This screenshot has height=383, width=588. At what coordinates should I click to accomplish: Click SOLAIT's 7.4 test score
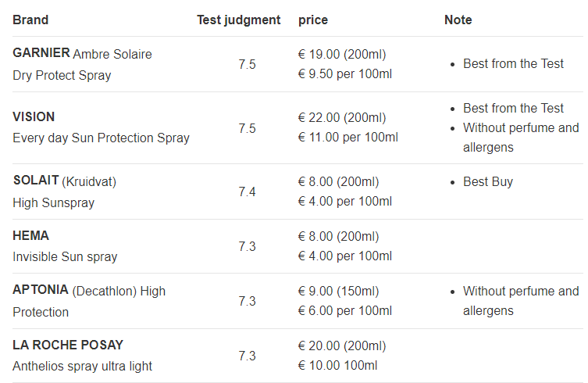click(x=247, y=191)
